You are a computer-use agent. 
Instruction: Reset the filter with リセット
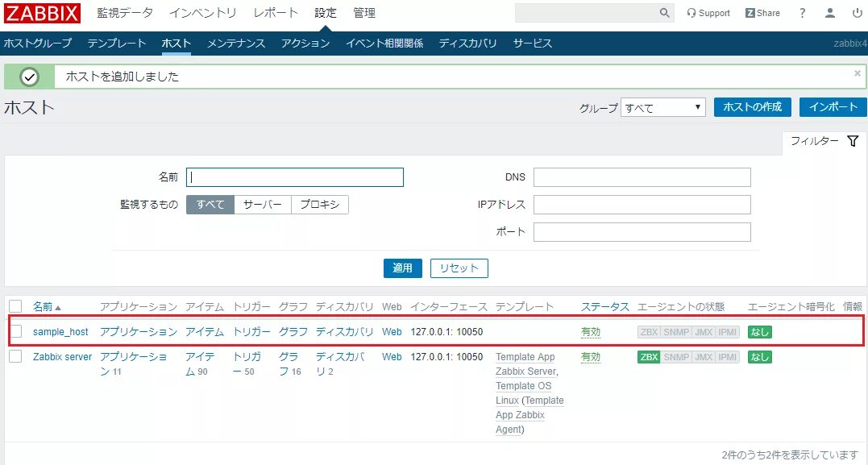(x=459, y=268)
